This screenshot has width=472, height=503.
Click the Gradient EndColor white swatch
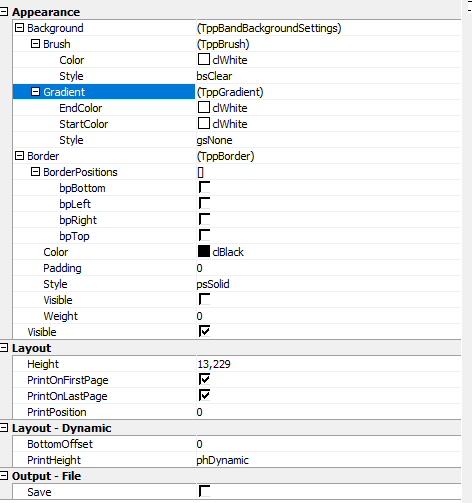pos(204,107)
